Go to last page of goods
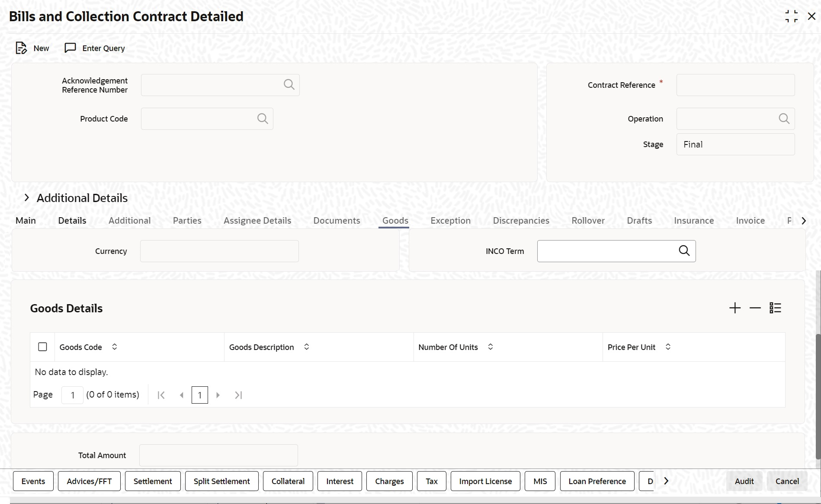Screen dimensions: 821x504 tap(238, 395)
